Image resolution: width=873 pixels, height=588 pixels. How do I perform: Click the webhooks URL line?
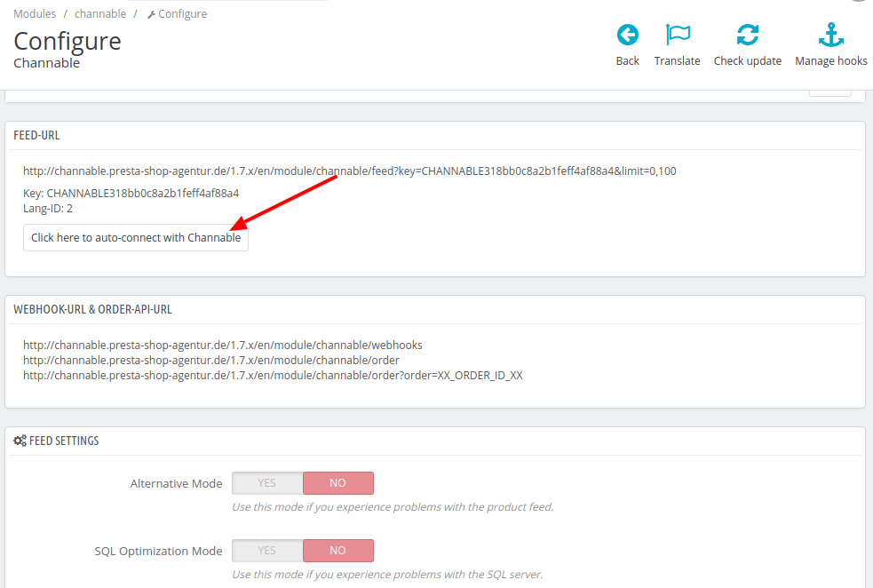[222, 345]
